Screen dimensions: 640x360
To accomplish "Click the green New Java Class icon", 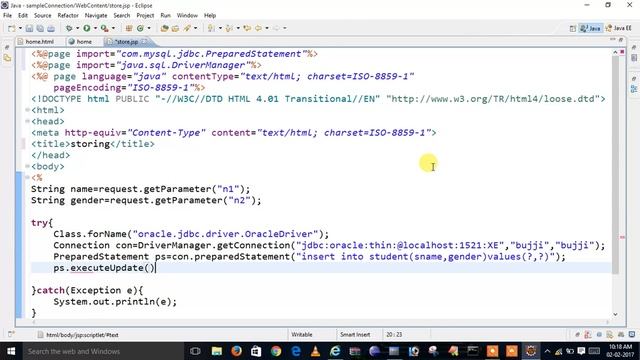I will coord(140,28).
